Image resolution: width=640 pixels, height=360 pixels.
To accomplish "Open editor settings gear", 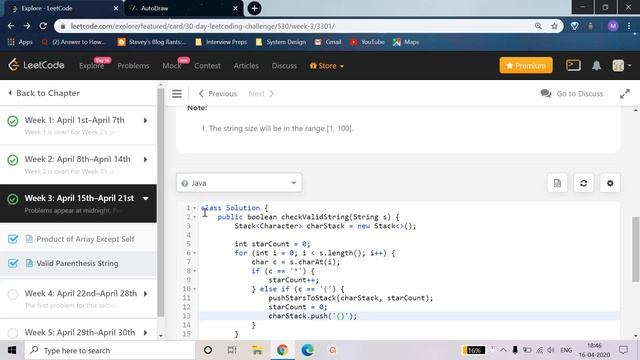I will [610, 183].
